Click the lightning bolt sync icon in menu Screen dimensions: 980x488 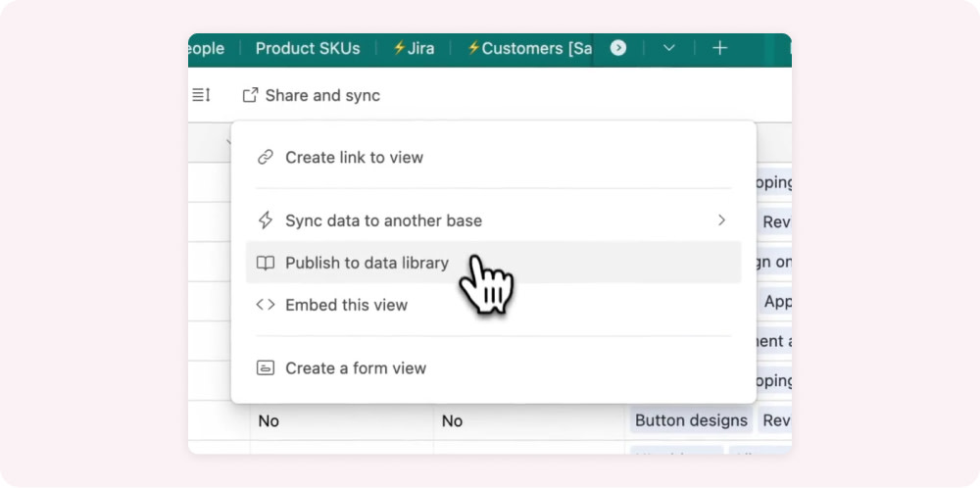point(265,220)
